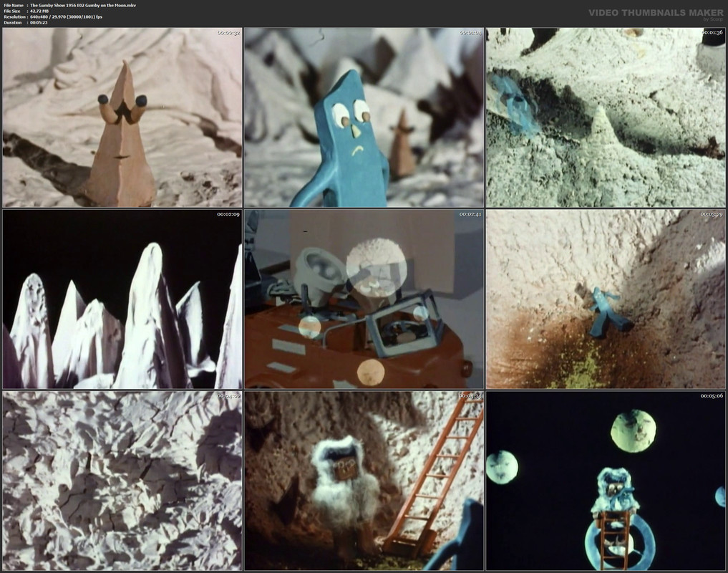
Task: Select the cracked grey rock surface thumbnail
Action: [x=122, y=481]
